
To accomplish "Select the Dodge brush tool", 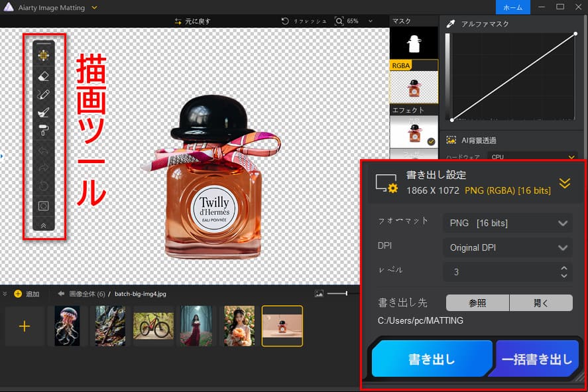I will (44, 112).
